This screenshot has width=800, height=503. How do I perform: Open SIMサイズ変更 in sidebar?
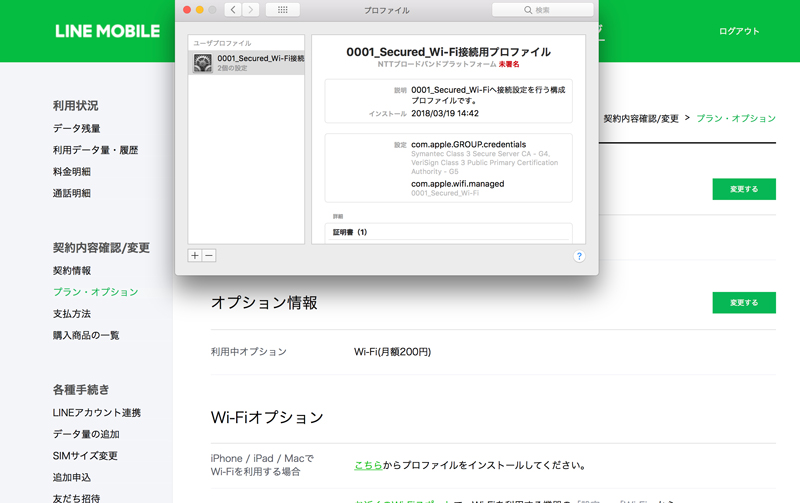[85, 456]
